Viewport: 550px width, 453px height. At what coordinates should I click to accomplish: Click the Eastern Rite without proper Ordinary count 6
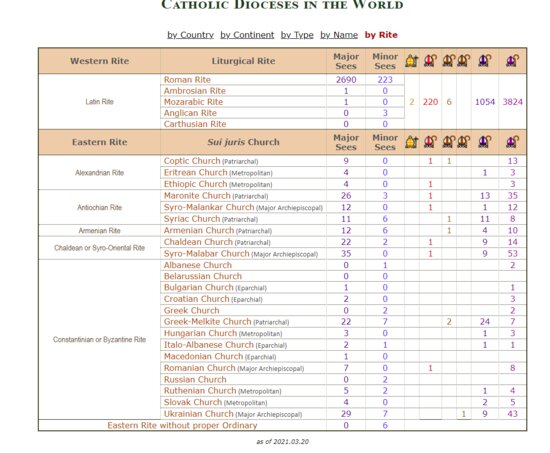(x=385, y=425)
